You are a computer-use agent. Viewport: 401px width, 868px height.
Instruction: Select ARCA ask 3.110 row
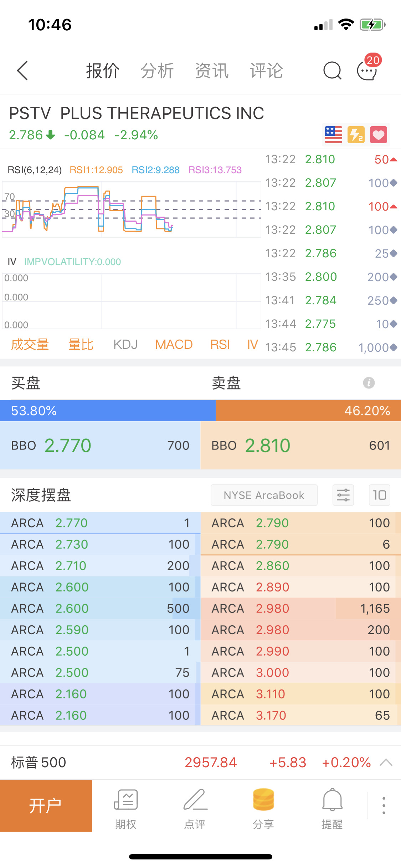pos(301,694)
